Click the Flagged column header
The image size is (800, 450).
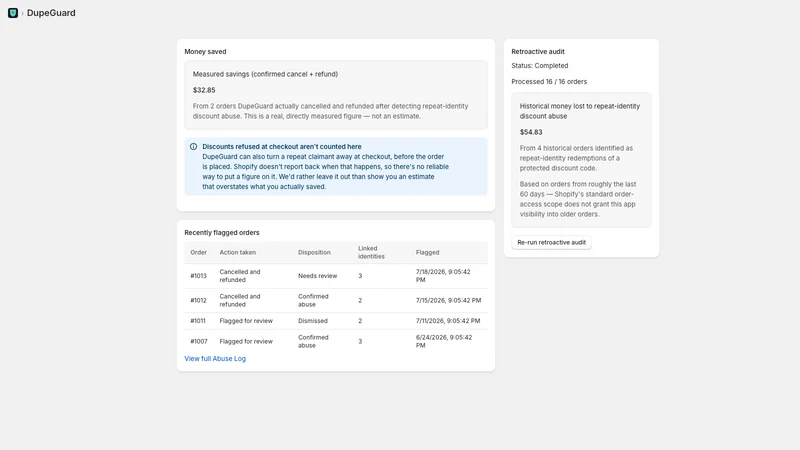428,253
